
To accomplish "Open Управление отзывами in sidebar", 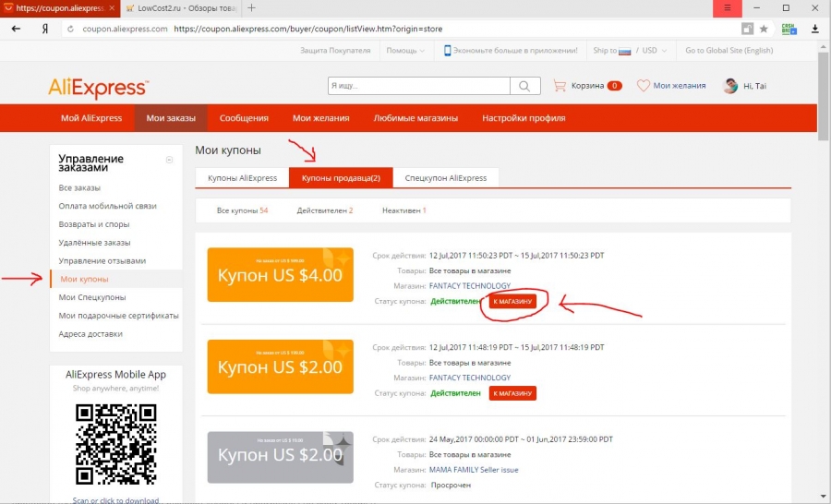I will point(102,260).
